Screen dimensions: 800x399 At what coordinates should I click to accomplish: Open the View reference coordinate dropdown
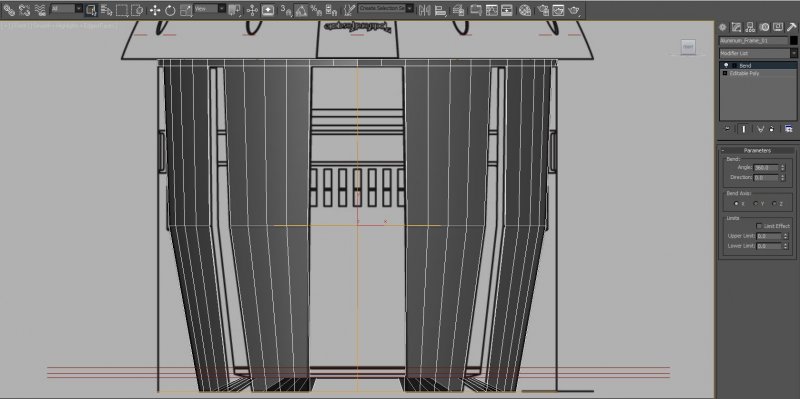click(210, 9)
